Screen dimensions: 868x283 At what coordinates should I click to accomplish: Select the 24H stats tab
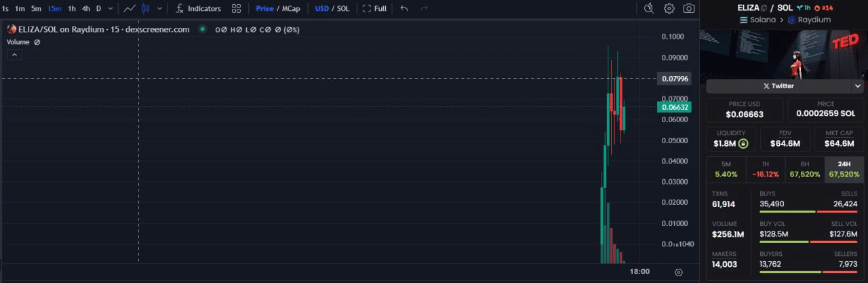point(844,170)
